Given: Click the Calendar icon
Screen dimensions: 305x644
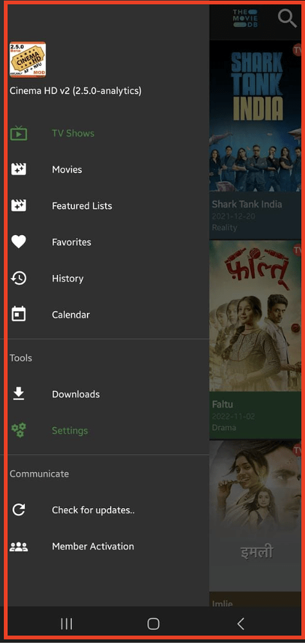Looking at the screenshot, I should point(19,315).
